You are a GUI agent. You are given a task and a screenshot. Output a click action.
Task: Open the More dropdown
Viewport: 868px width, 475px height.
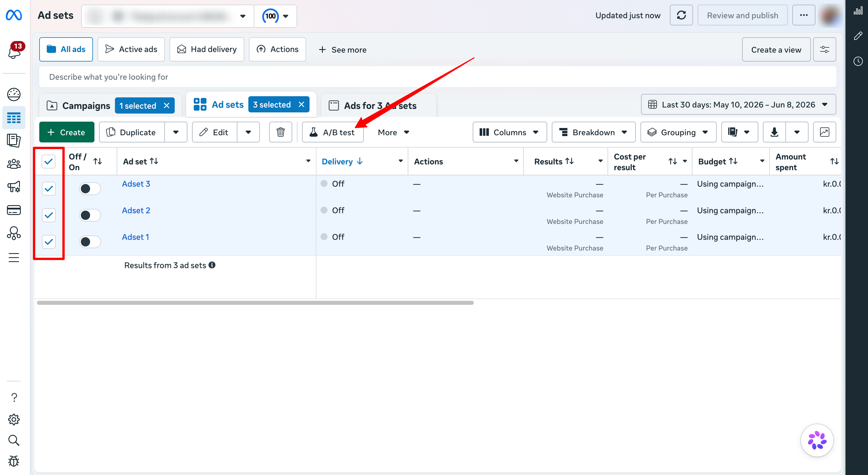(x=393, y=132)
